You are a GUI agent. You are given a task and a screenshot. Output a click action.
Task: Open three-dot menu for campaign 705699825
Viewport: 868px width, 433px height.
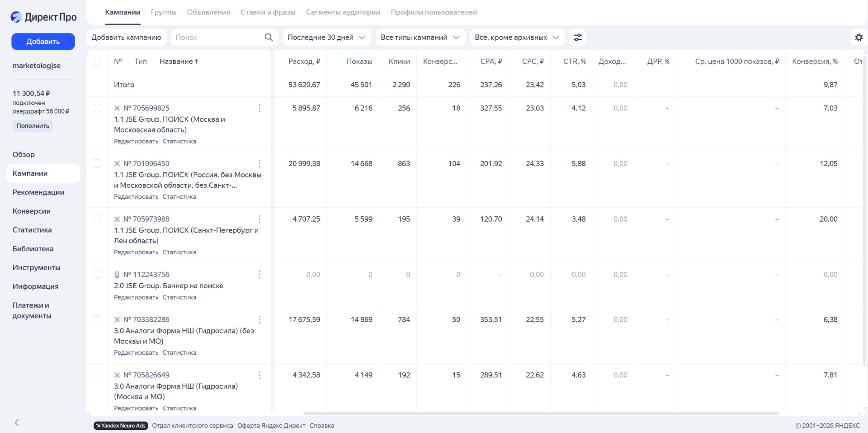click(259, 108)
